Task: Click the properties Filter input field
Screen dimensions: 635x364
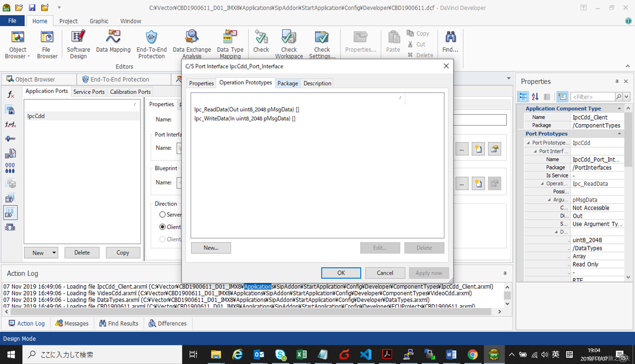Action: (592, 97)
